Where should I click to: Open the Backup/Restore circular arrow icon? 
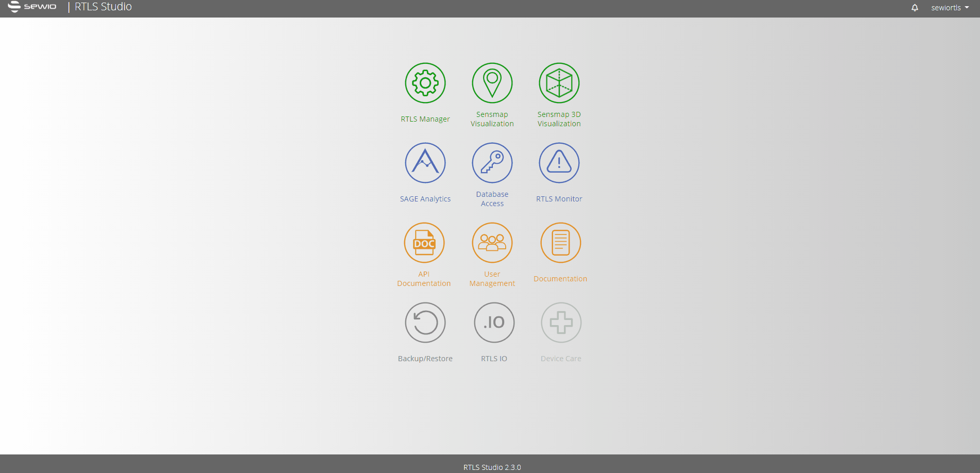point(425,323)
